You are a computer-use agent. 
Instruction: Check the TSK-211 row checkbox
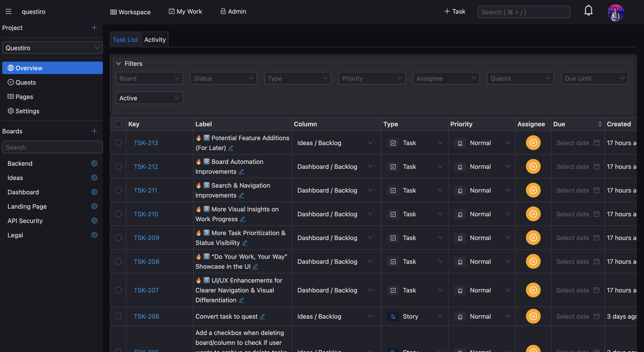[118, 190]
